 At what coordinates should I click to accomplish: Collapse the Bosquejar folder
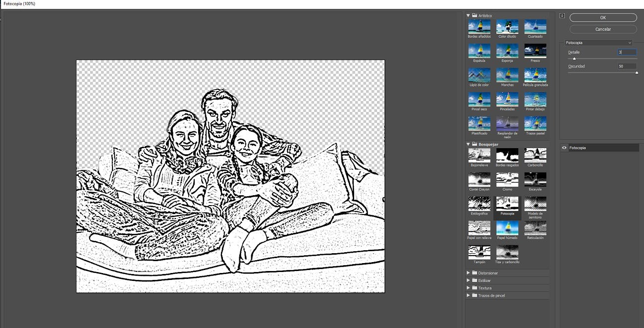[468, 144]
